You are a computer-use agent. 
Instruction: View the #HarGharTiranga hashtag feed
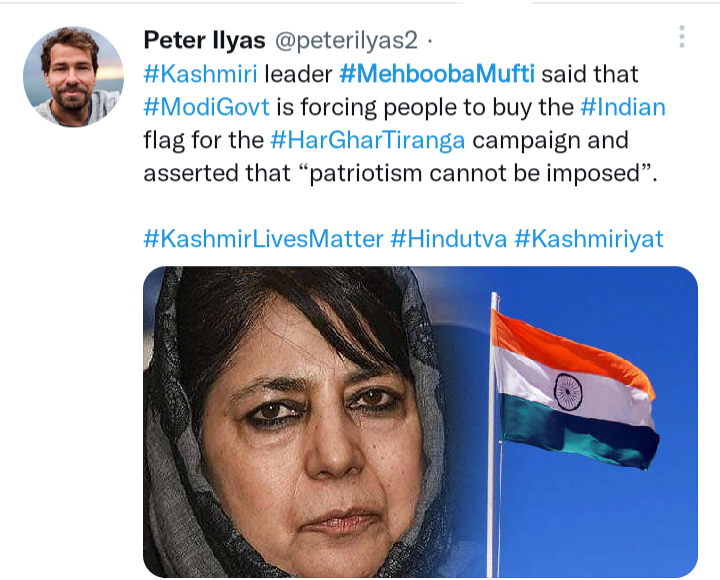pyautogui.click(x=368, y=140)
